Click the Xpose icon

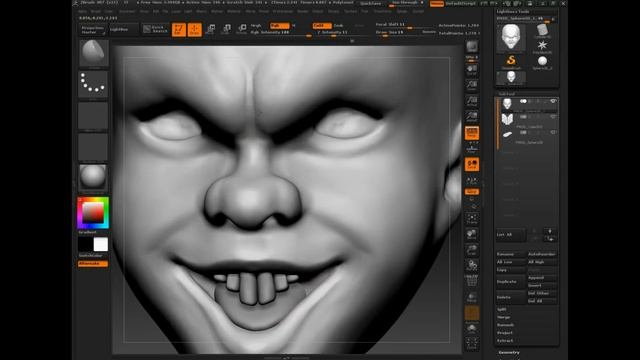coord(472,344)
